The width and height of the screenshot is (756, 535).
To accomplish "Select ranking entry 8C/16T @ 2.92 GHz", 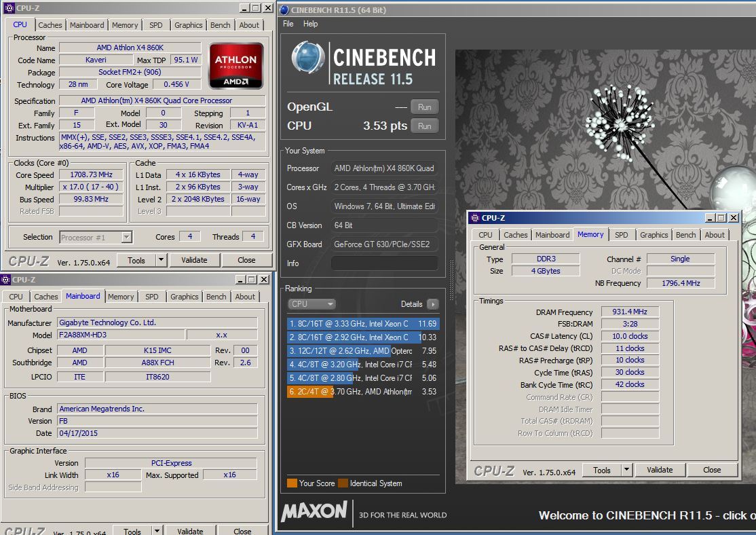I will tap(362, 337).
